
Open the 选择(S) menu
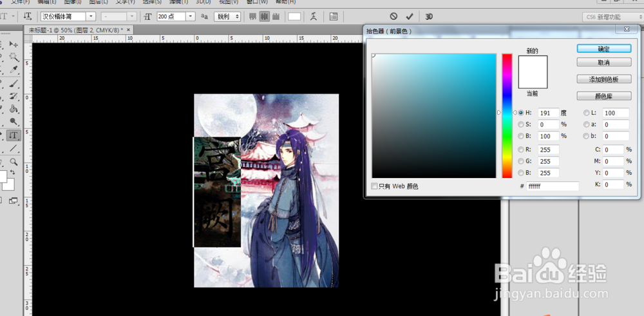point(153,2)
